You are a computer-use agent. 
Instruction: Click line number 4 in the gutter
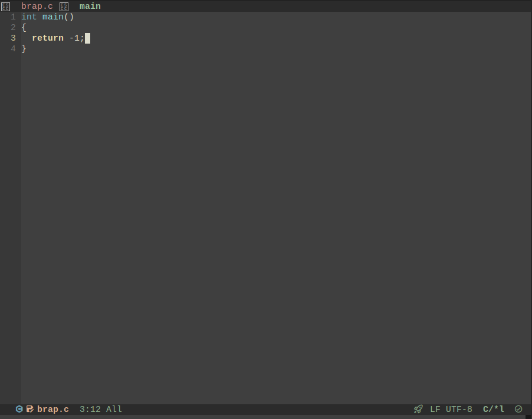13,48
